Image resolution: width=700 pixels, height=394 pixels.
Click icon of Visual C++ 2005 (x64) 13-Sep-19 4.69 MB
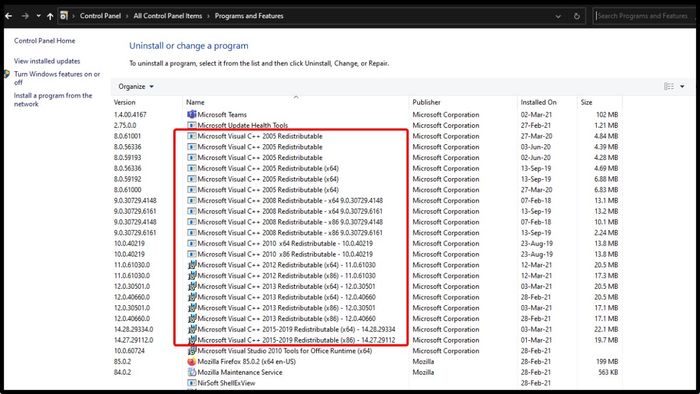(x=192, y=168)
